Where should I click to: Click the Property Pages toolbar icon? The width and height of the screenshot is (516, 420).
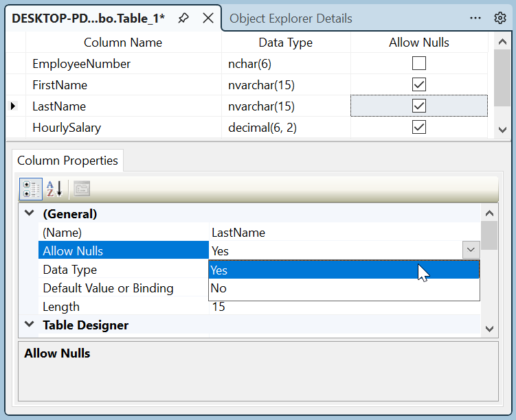pyautogui.click(x=82, y=188)
